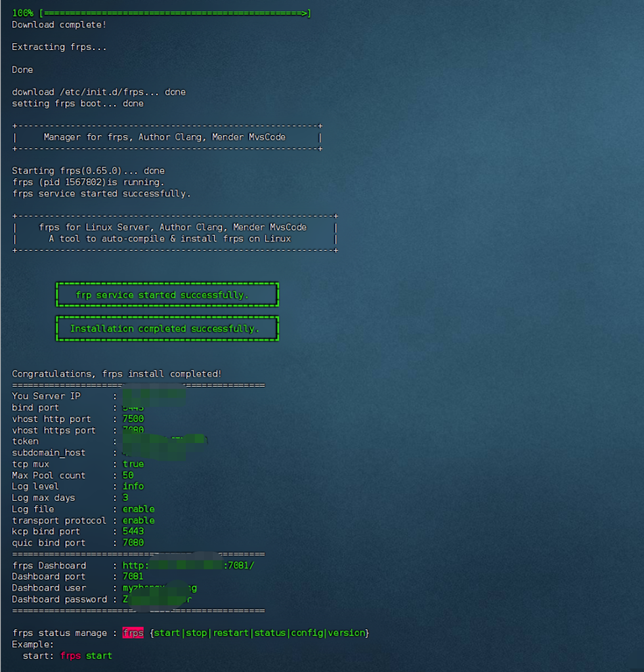Click the Log level value 'info'
Image resolution: width=644 pixels, height=672 pixels.
click(133, 486)
